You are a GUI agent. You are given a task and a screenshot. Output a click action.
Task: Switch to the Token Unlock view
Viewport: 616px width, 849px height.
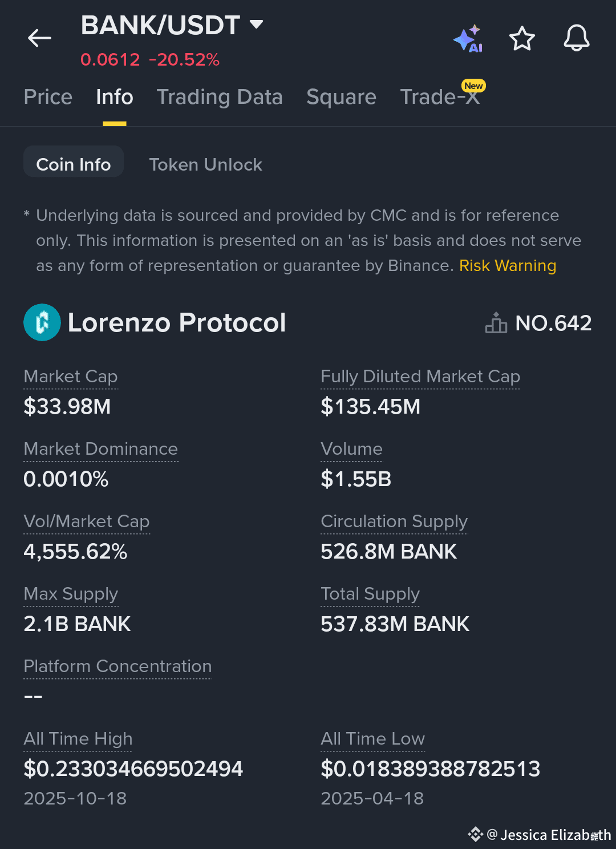206,164
